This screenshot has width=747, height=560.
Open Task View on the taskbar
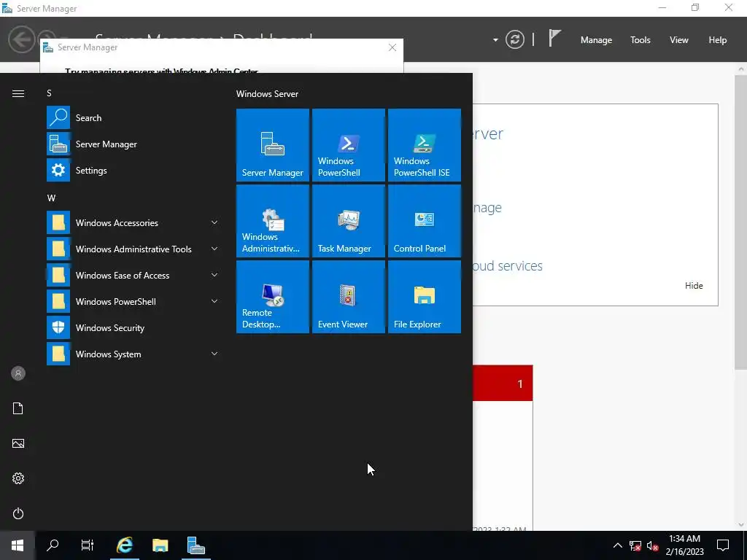click(x=88, y=545)
